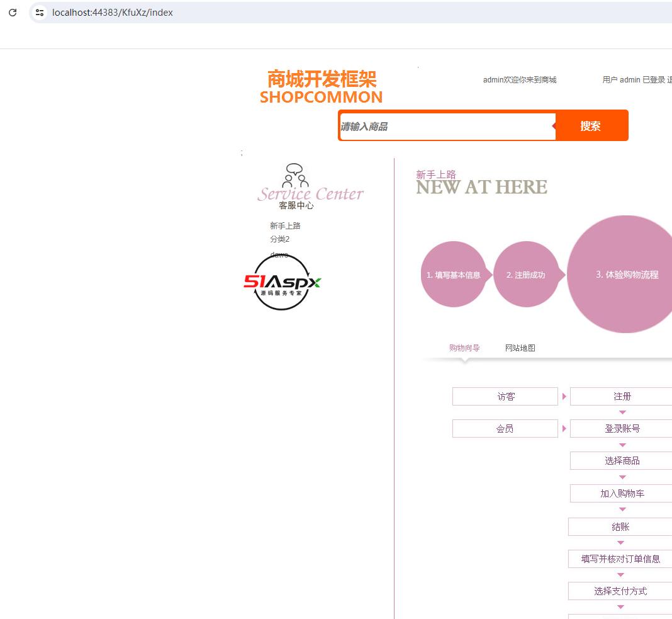Image resolution: width=672 pixels, height=619 pixels.
Task: Click step circle 2. 注册成功
Action: coord(526,274)
